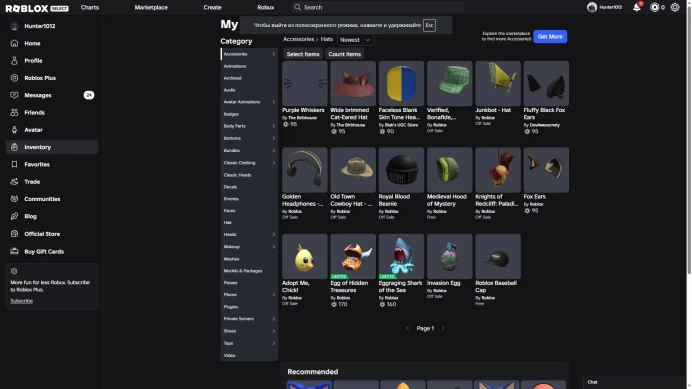Select the Decals category
Screen dimensions: 692x389
click(230, 187)
